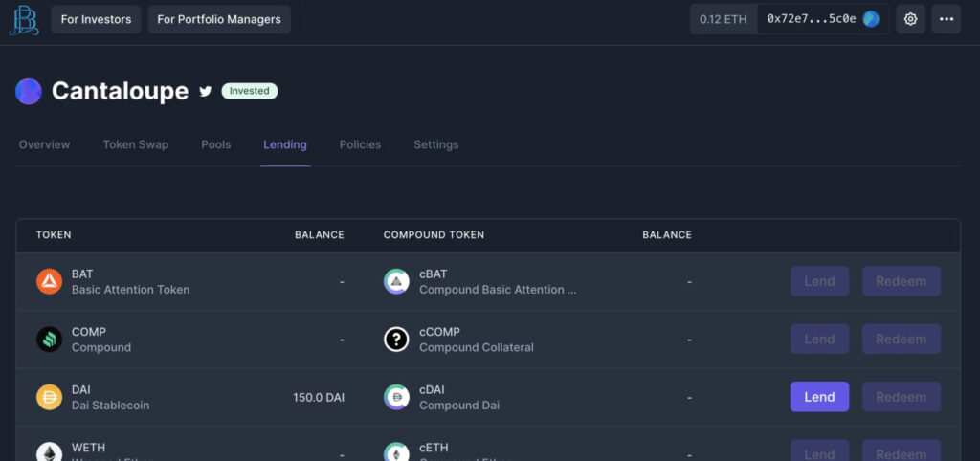Click the Compound Dai label
The height and width of the screenshot is (461, 980).
pyautogui.click(x=459, y=406)
